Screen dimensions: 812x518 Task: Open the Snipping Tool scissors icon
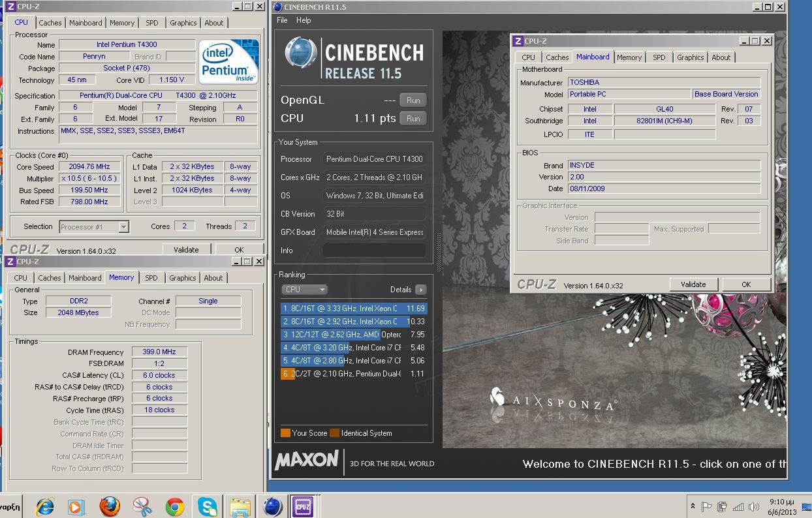coord(142,506)
